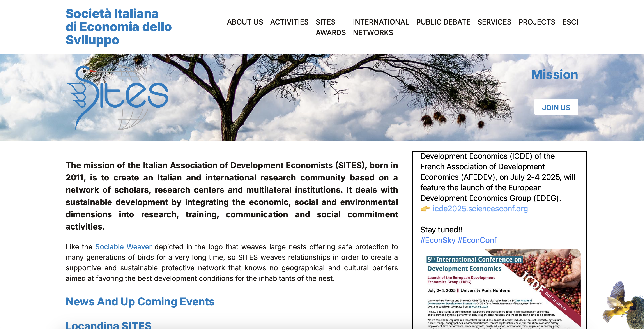Visit icde2025.sciencesconf.org link

480,209
